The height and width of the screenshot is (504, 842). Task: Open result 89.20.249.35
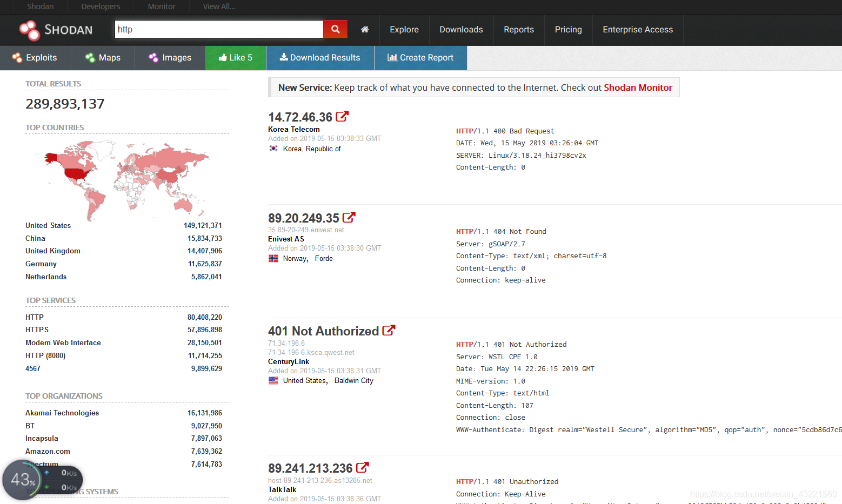point(304,218)
